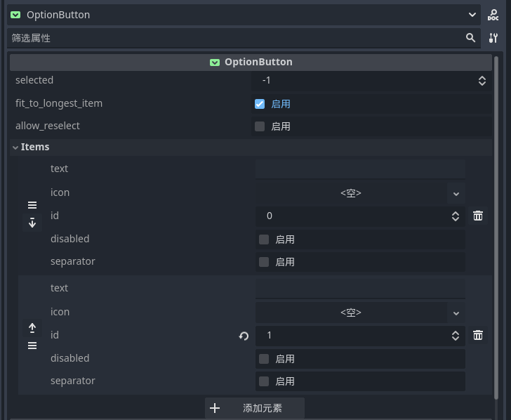Click first item's reorder handle icon
The width and height of the screenshot is (511, 420).
tap(32, 205)
